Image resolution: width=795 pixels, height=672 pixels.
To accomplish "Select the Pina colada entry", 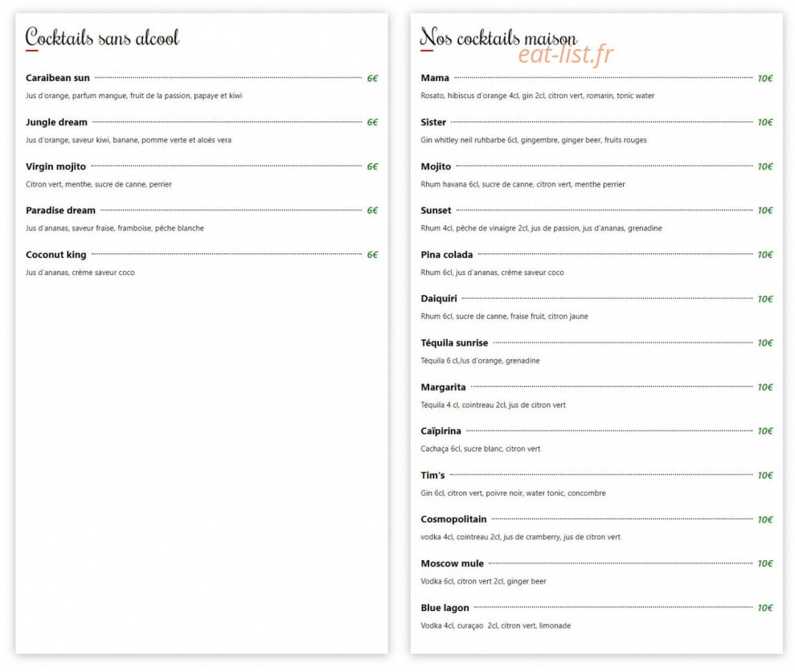I will point(446,255).
